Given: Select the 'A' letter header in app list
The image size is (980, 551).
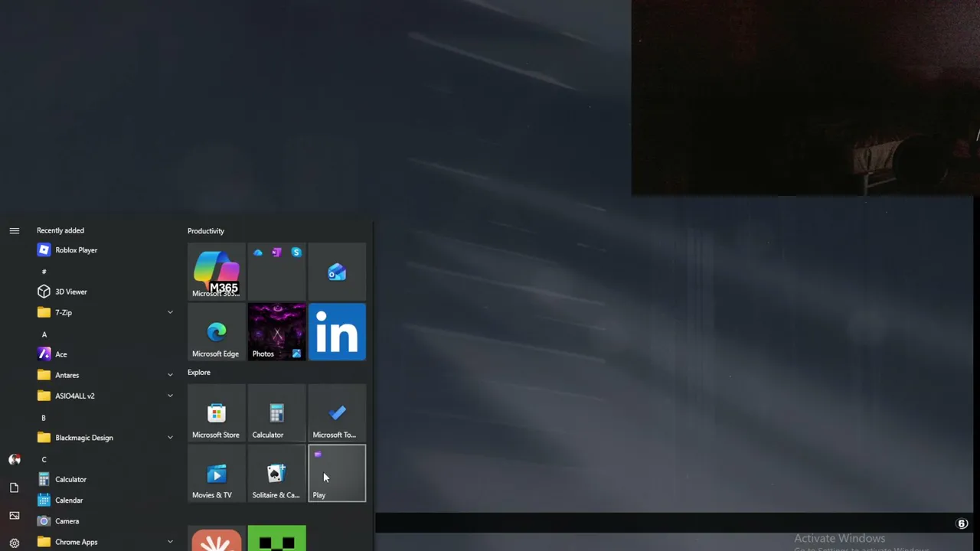Looking at the screenshot, I should click(x=44, y=334).
